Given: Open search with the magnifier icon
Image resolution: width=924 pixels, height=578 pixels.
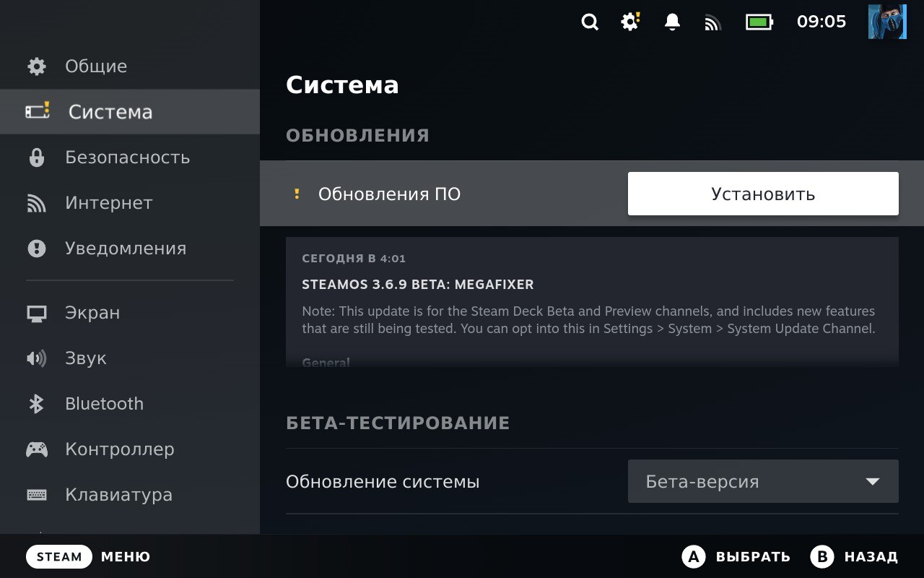Looking at the screenshot, I should point(590,22).
